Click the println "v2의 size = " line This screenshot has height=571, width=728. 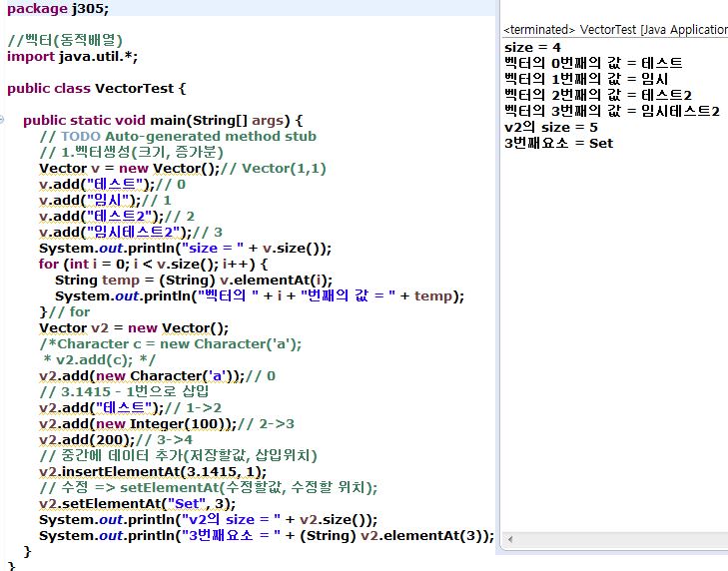click(209, 519)
